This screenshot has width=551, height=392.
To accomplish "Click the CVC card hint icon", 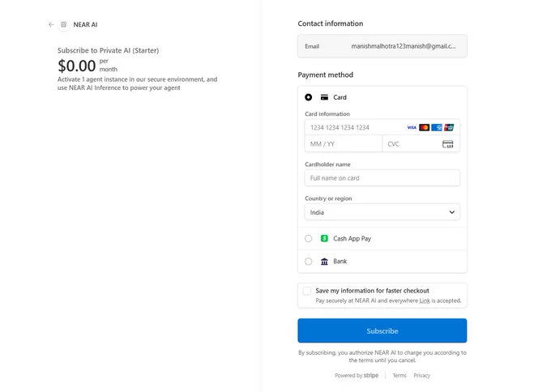I will [447, 144].
